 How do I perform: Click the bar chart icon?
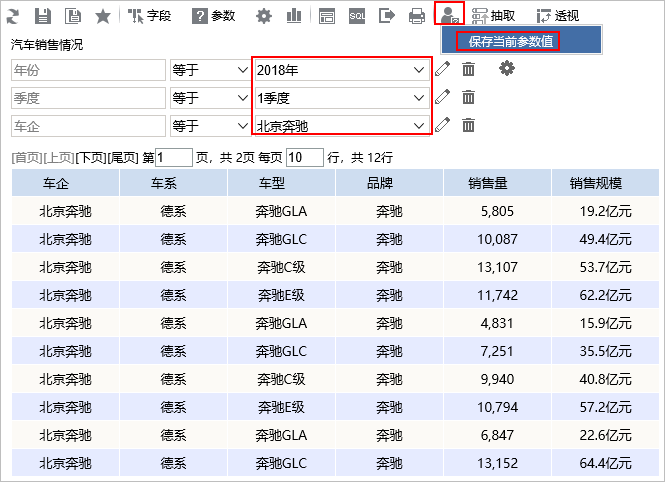(293, 16)
